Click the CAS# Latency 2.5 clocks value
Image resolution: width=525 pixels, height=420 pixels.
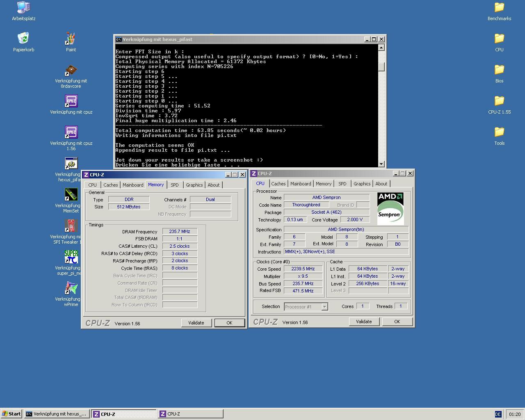(x=180, y=246)
